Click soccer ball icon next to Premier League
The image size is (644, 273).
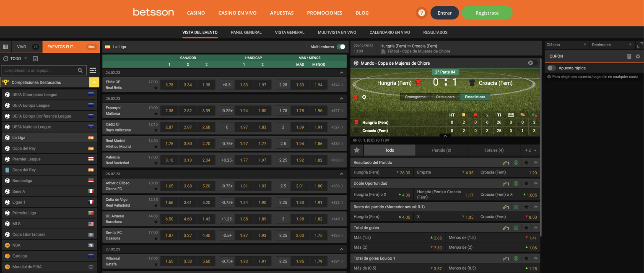[x=7, y=159]
